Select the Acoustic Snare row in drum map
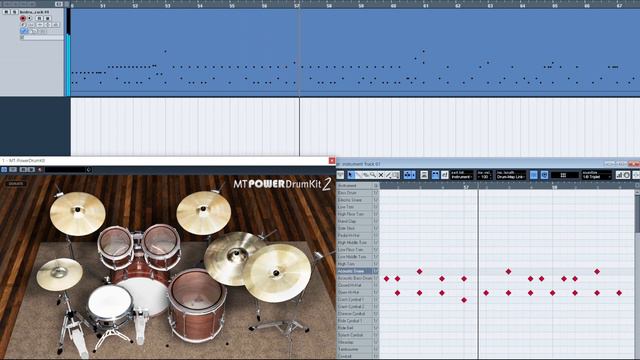Viewport: 640px width, 360px height. click(x=355, y=271)
